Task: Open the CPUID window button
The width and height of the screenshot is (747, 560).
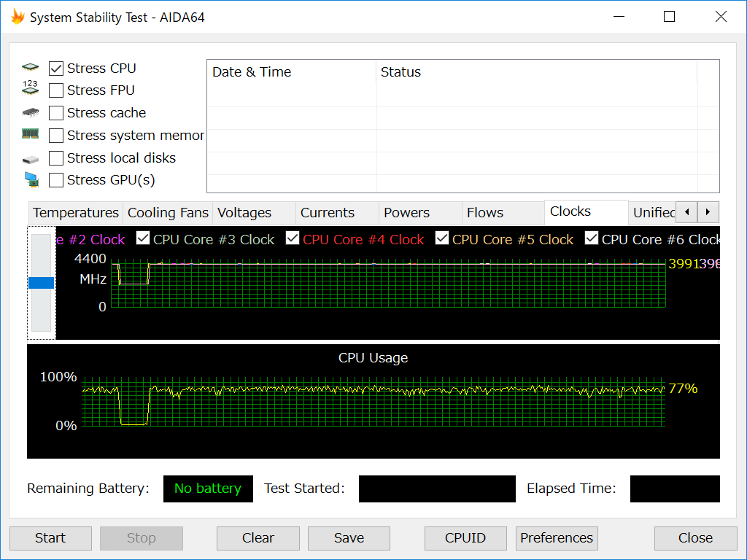Action: coord(465,538)
